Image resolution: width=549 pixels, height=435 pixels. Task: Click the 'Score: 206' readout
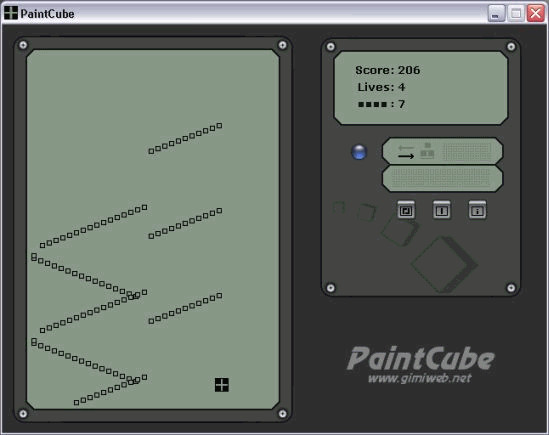(388, 70)
